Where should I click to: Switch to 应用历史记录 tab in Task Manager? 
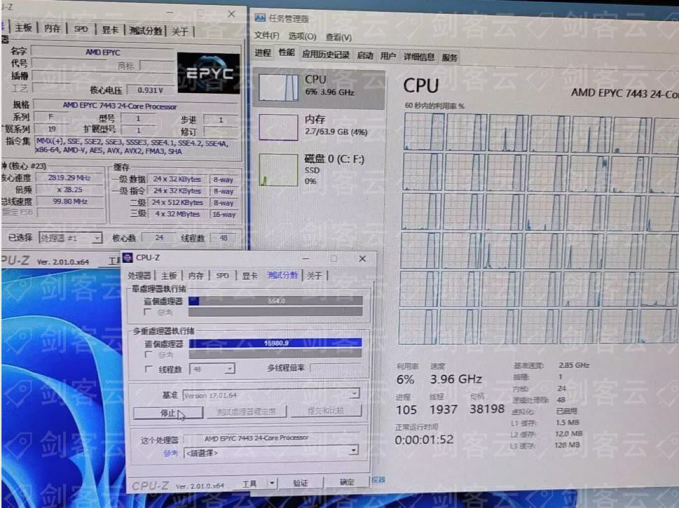pos(326,54)
